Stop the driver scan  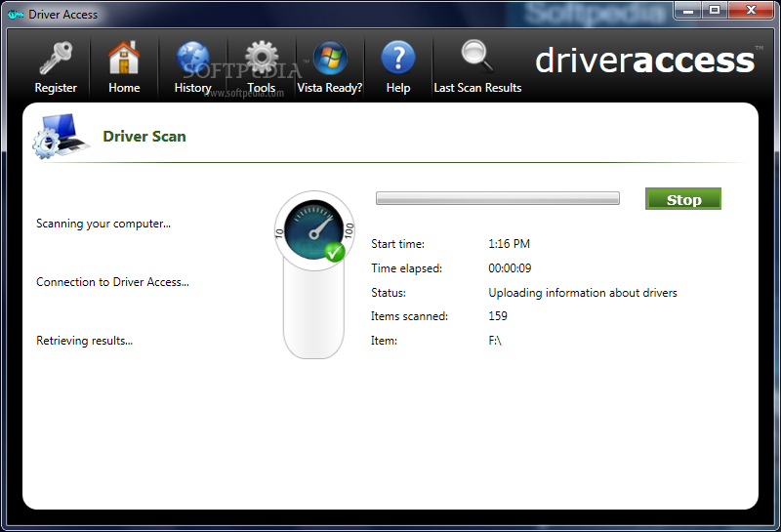682,199
